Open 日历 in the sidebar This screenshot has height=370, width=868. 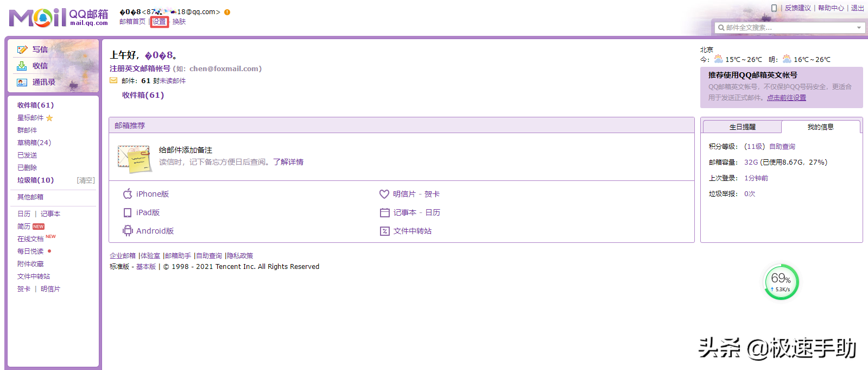coord(24,214)
